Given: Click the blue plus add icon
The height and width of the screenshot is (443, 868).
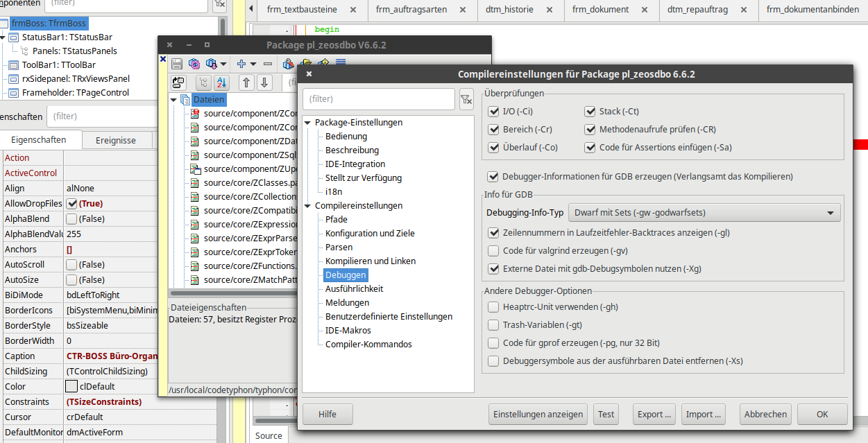Looking at the screenshot, I should click(x=241, y=64).
